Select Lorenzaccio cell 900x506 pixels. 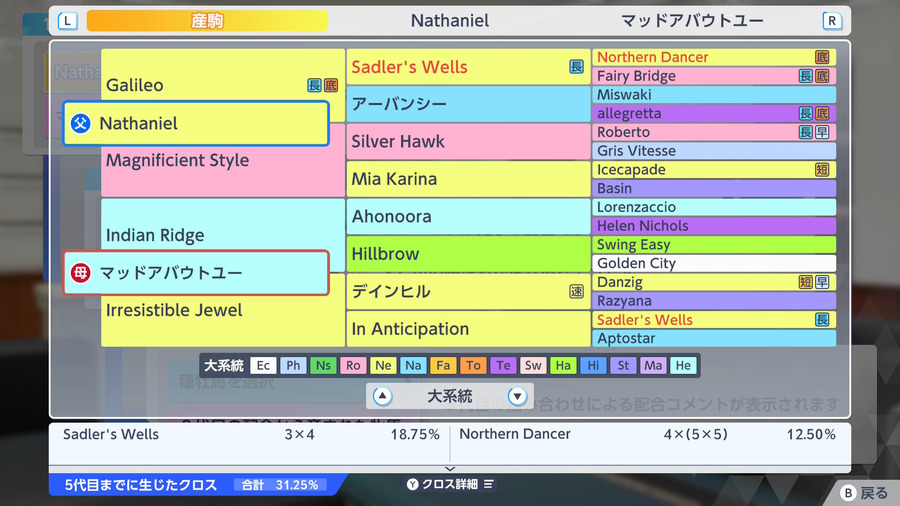[x=714, y=207]
